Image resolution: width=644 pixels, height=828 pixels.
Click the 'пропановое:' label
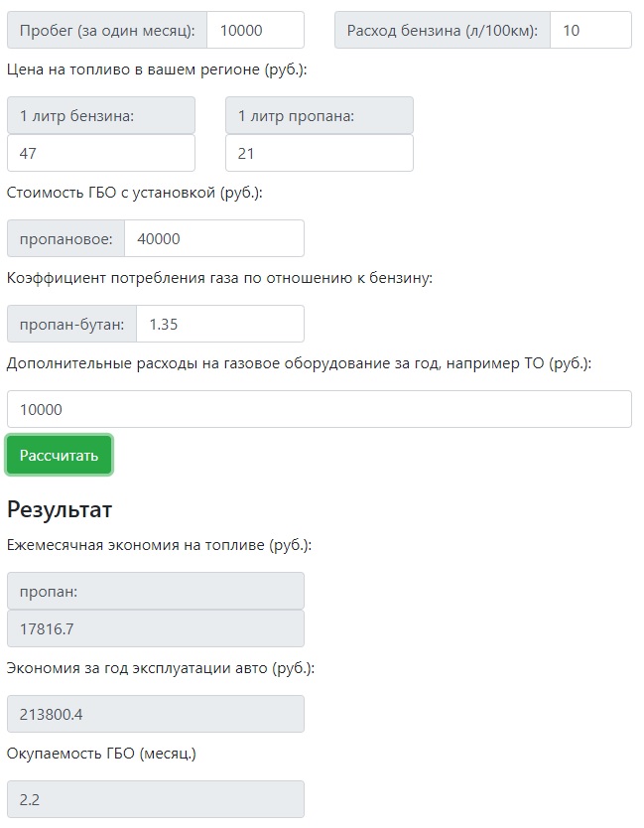click(65, 238)
